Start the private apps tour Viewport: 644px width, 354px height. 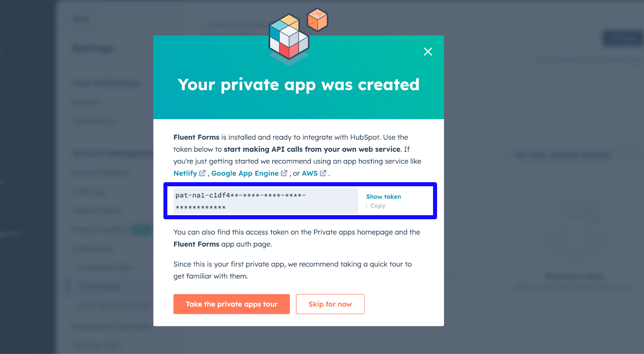(231, 304)
